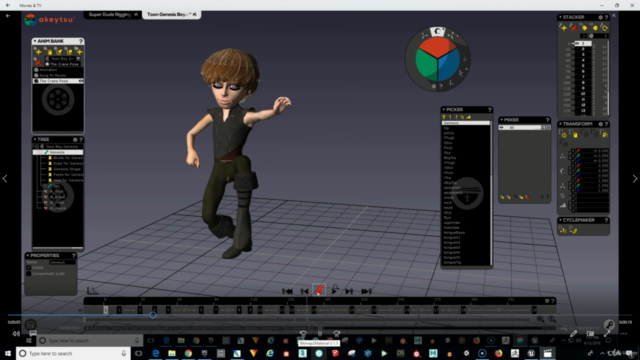Click the red segment of the spinner

pos(437,48)
